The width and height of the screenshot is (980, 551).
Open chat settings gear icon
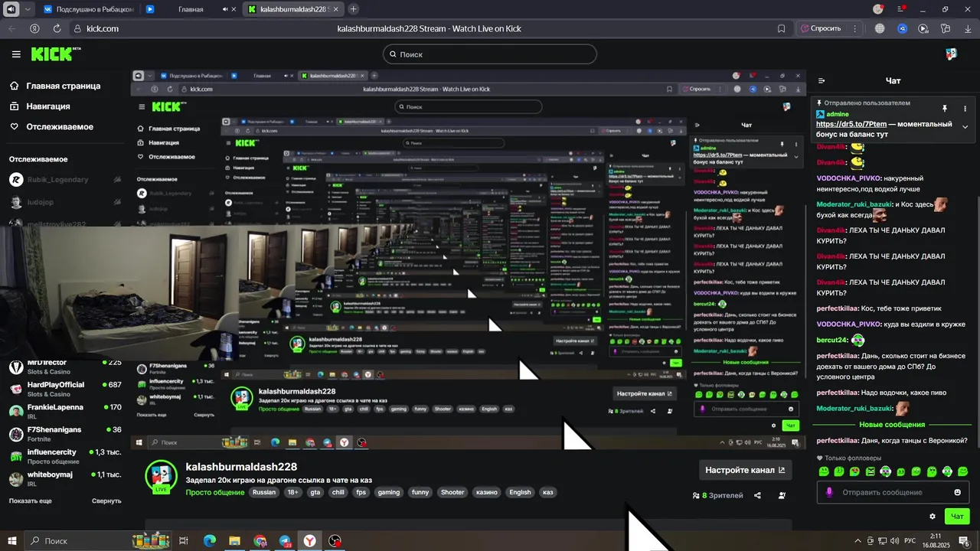point(932,517)
